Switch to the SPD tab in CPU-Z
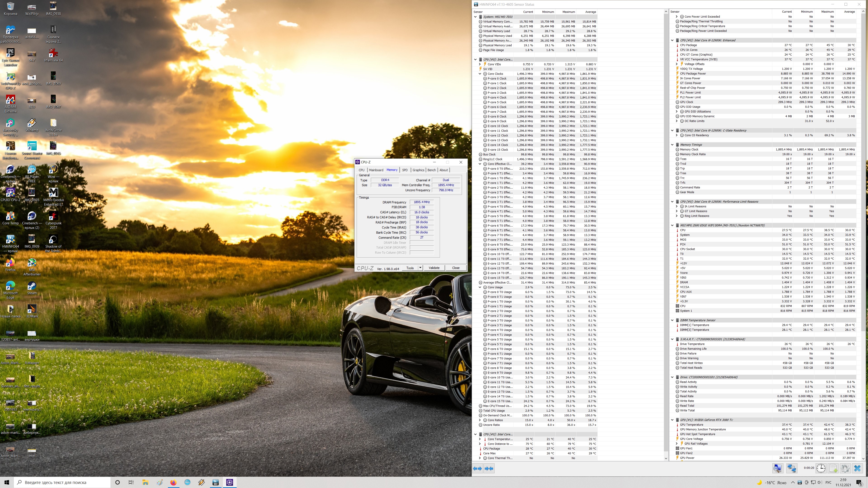This screenshot has width=868, height=488. (x=405, y=170)
